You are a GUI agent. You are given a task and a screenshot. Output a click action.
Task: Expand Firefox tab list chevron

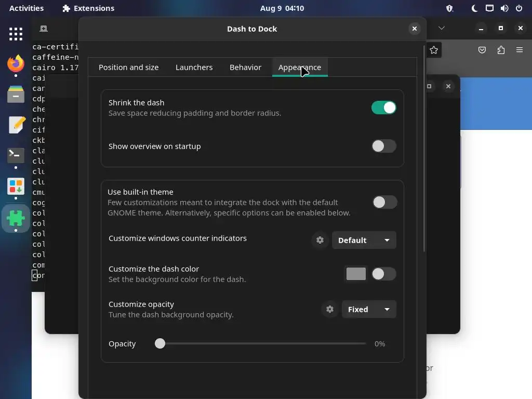[x=442, y=28]
